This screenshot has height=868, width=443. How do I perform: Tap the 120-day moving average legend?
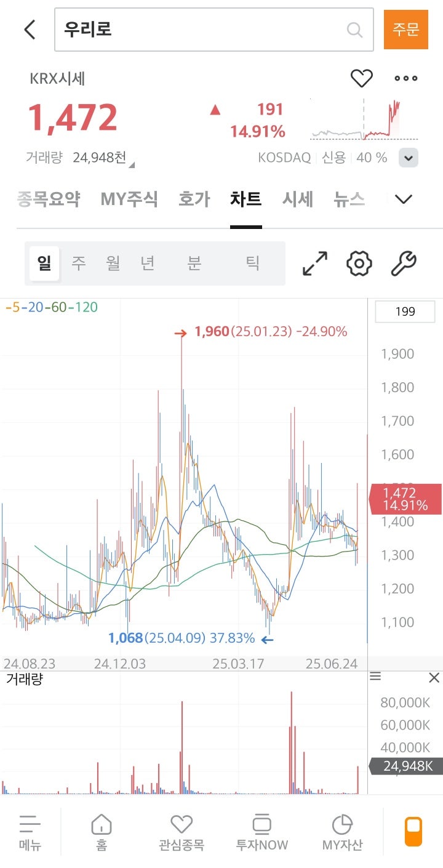pos(83,307)
